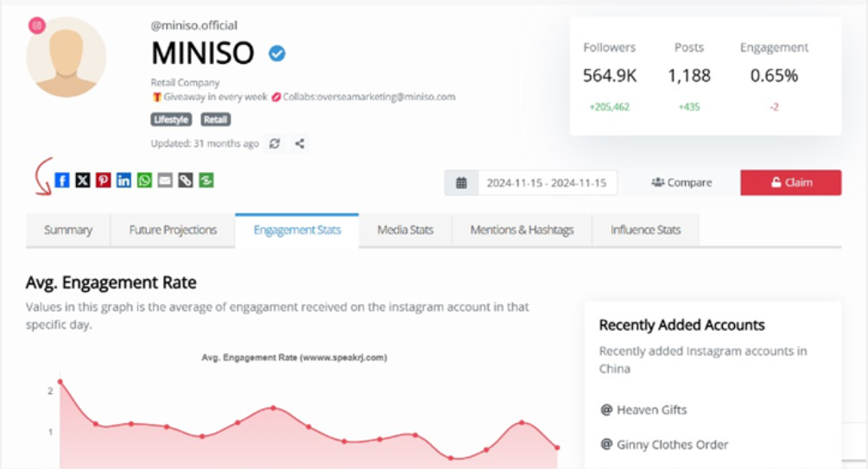Select the Media Stats tab

405,230
